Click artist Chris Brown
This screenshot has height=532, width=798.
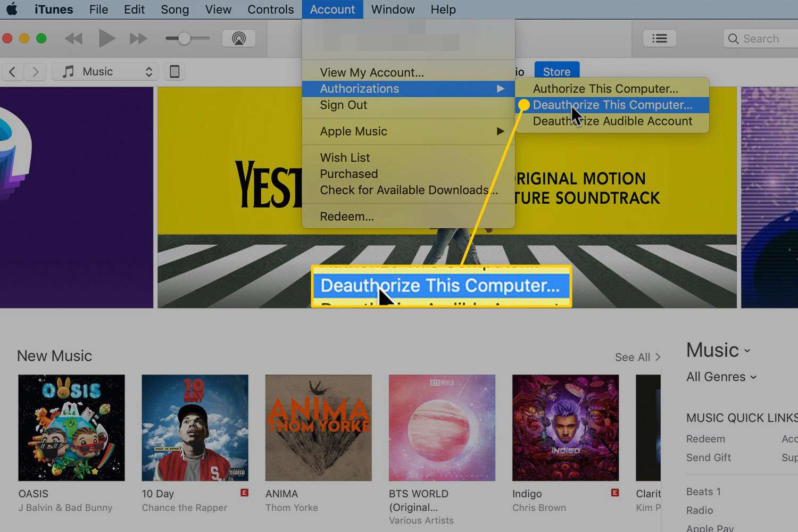tap(539, 508)
